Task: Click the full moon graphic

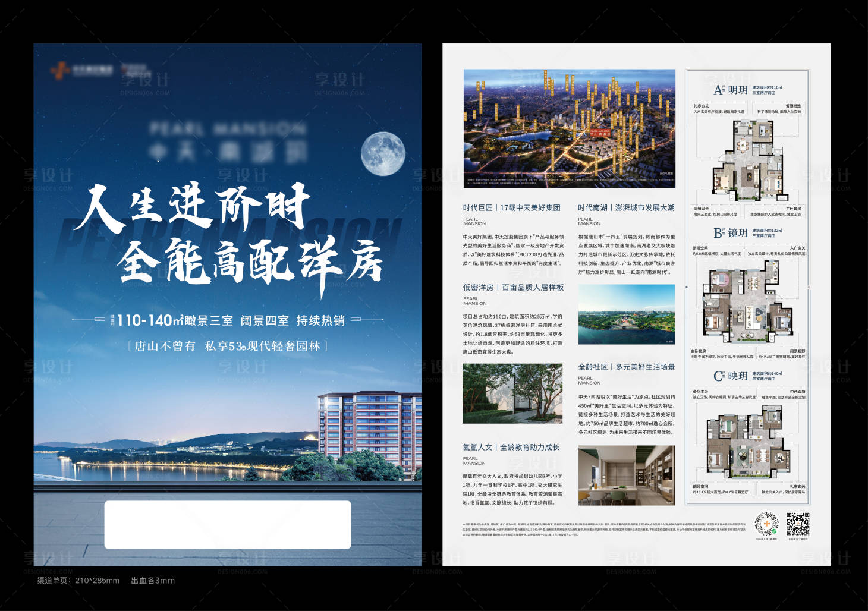Action: (383, 153)
